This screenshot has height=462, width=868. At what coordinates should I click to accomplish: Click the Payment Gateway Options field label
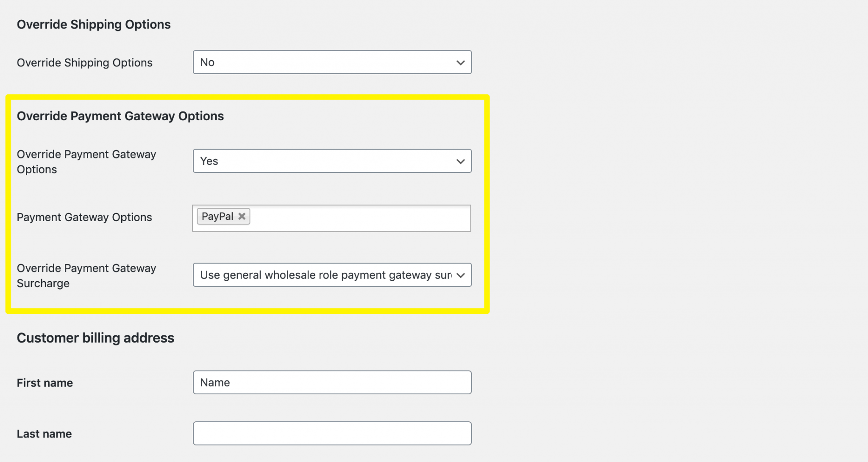[x=84, y=217]
